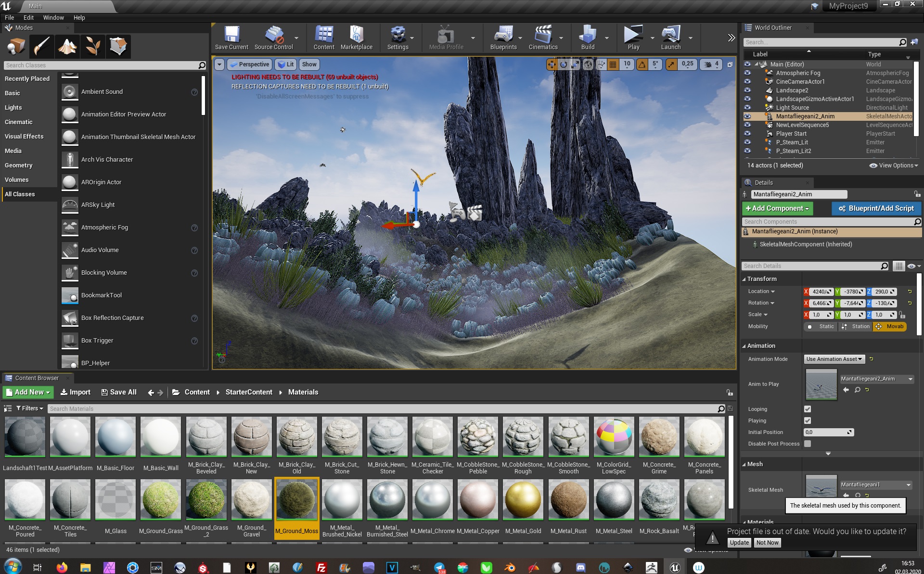Open the Animation Mode dropdown
Screen dimensions: 924x574
tap(834, 359)
